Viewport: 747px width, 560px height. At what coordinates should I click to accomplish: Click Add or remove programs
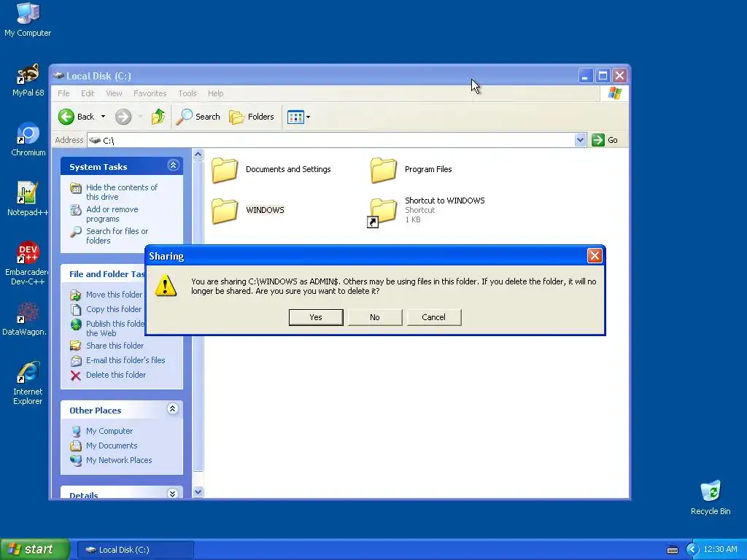click(x=112, y=214)
